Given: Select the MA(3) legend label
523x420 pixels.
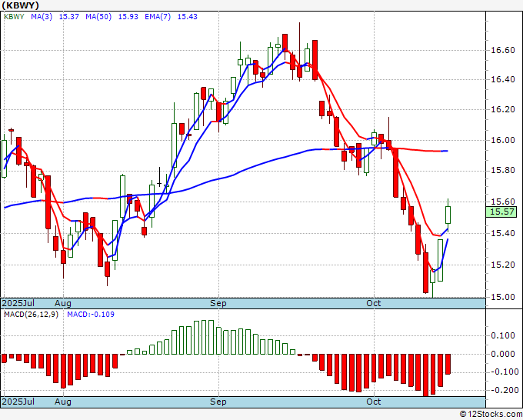Looking at the screenshot, I should (x=42, y=17).
